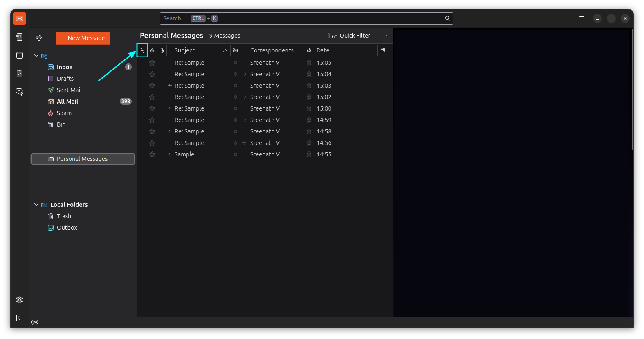Select the Inbox folder
The width and height of the screenshot is (644, 339).
pos(65,67)
